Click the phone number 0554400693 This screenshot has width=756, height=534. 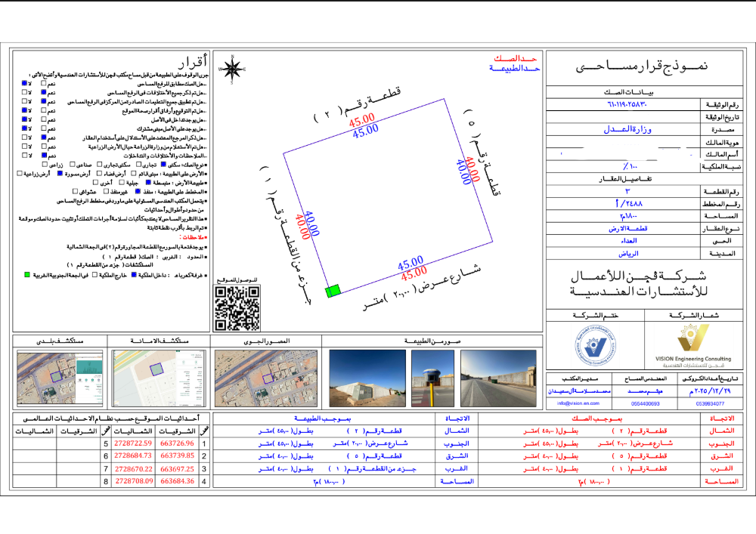pos(645,403)
